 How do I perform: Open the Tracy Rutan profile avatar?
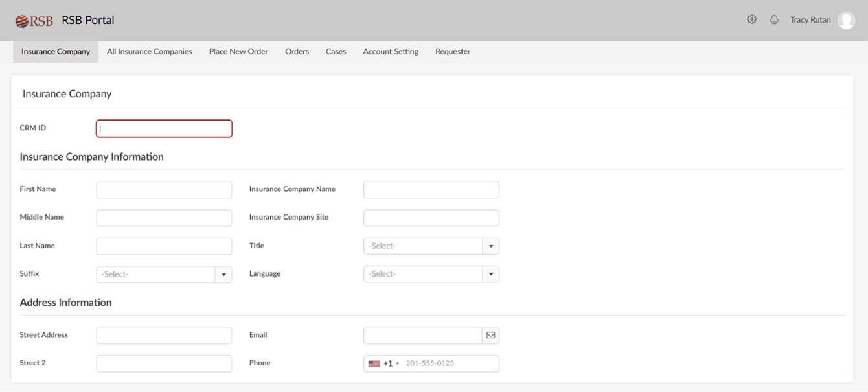pos(846,20)
